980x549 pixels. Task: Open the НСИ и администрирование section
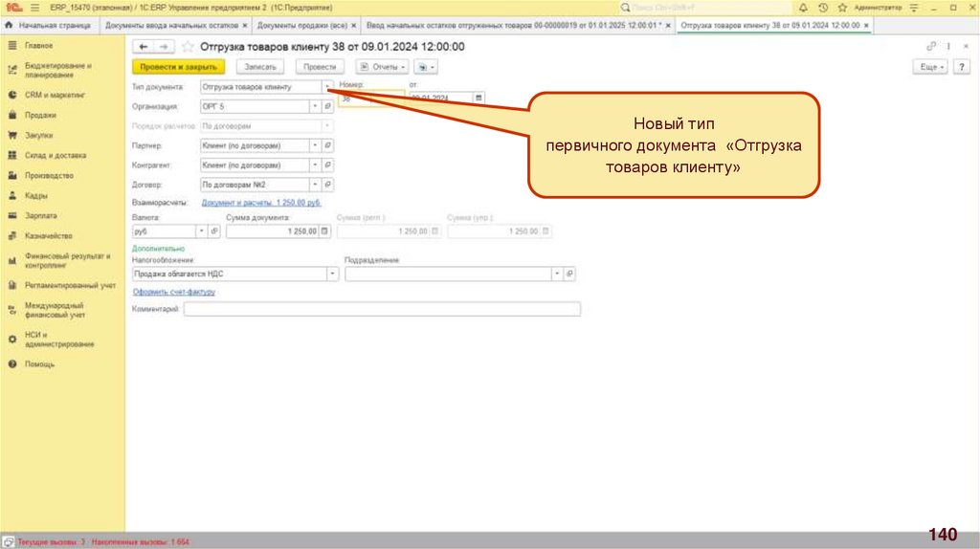pos(58,340)
